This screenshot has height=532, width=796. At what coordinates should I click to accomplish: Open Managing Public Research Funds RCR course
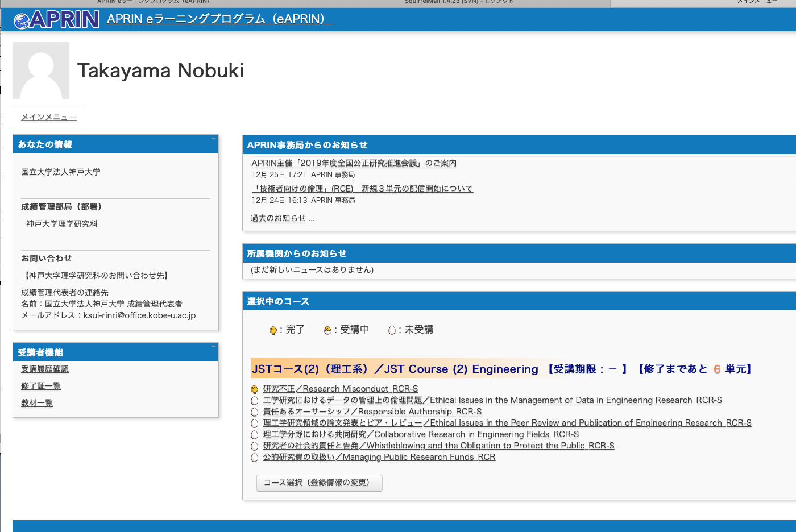point(379,457)
